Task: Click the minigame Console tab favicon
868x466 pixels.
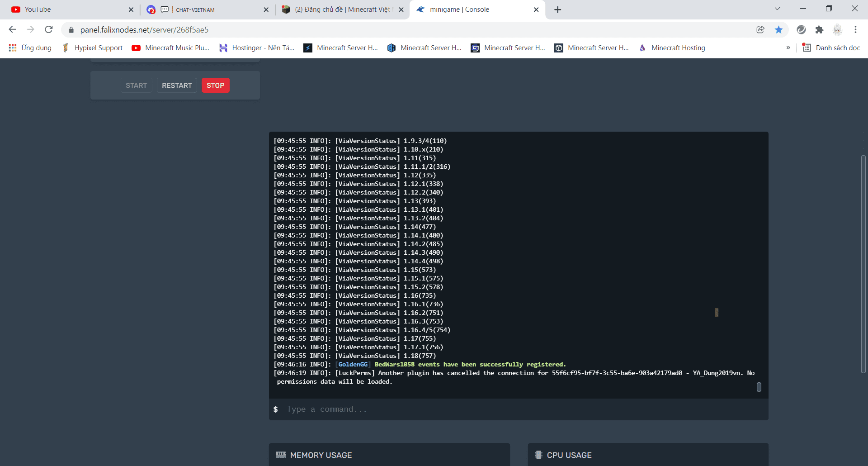Action: pyautogui.click(x=420, y=10)
